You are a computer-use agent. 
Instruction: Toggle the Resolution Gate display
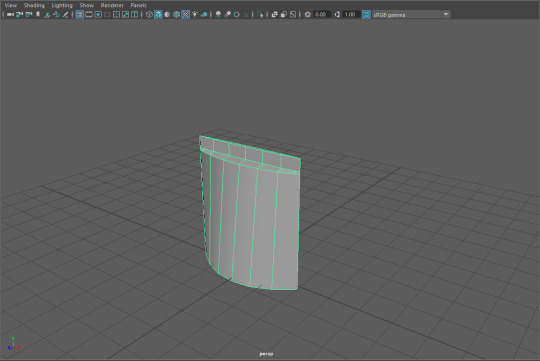tap(98, 14)
